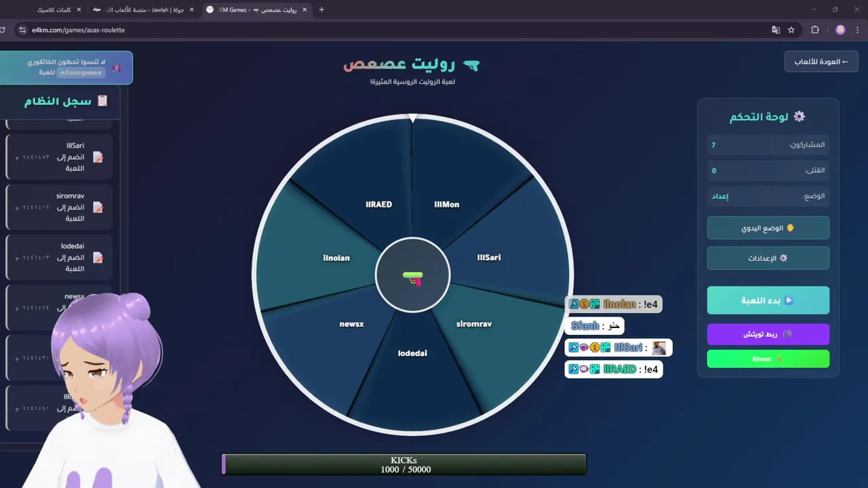868x488 pixels.
Task: Click the gear icon beside لوحة التحكم
Action: tap(800, 117)
